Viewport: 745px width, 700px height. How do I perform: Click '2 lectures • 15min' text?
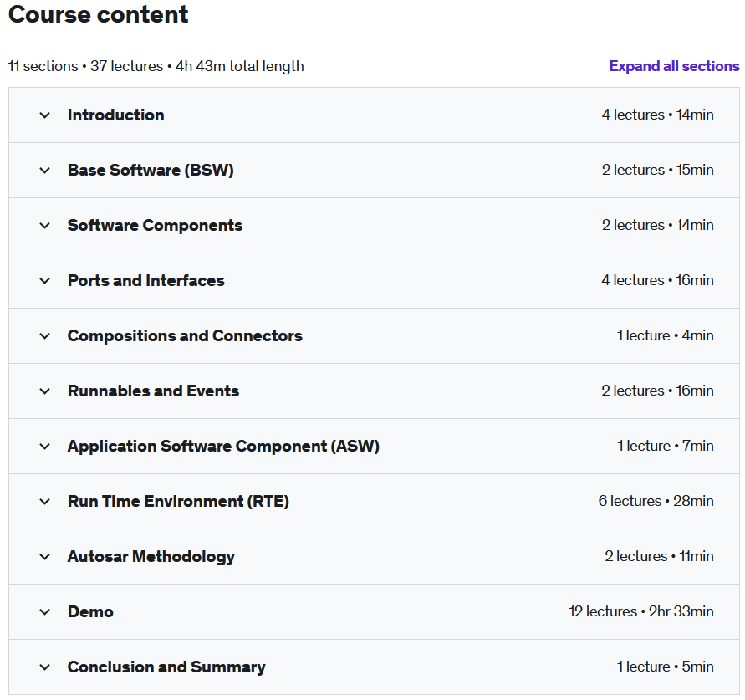657,170
